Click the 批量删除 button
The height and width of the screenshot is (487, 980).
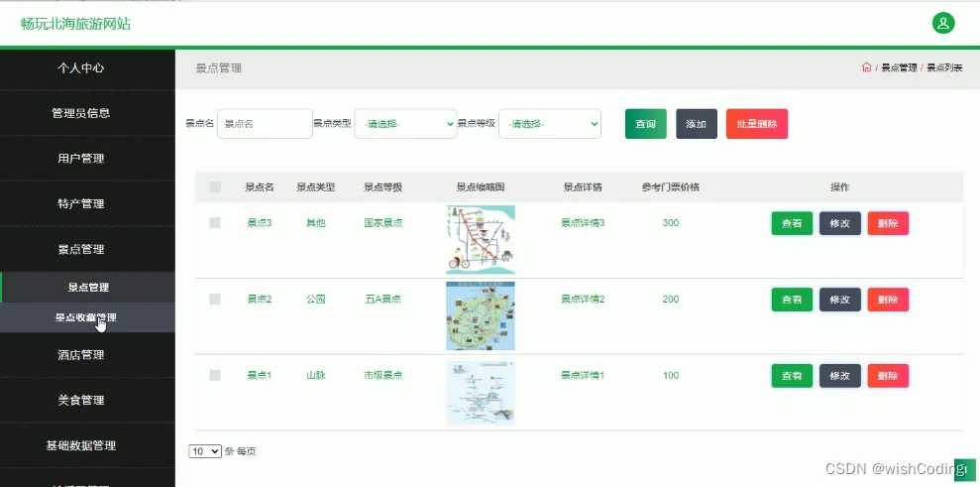tap(757, 124)
